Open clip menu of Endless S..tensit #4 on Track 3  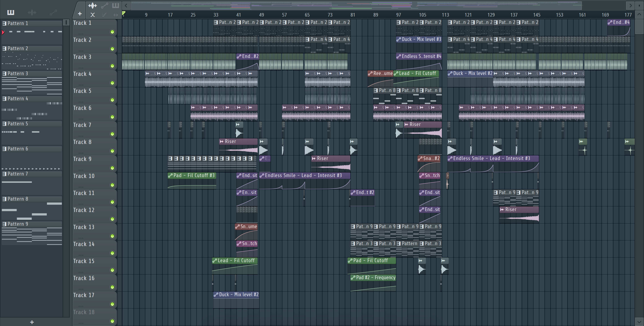[399, 56]
